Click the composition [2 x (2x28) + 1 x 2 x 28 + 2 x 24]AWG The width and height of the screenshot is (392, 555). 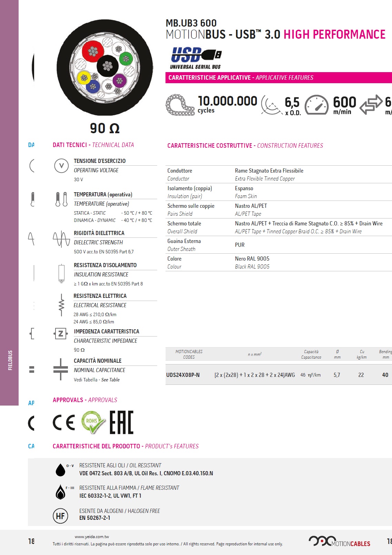pyautogui.click(x=255, y=375)
